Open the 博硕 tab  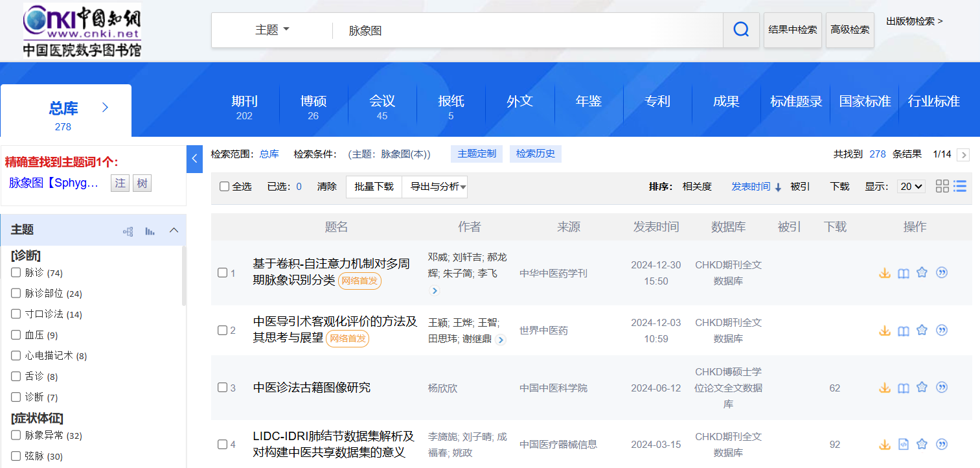[x=313, y=106]
